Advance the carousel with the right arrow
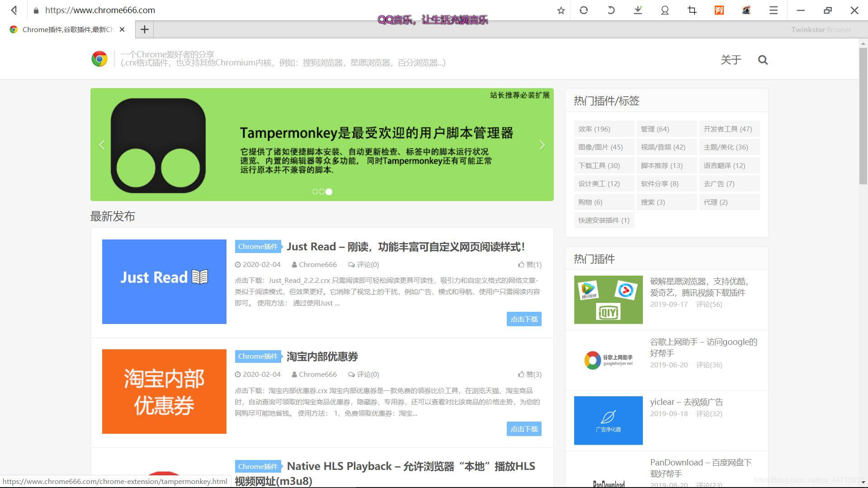 542,145
